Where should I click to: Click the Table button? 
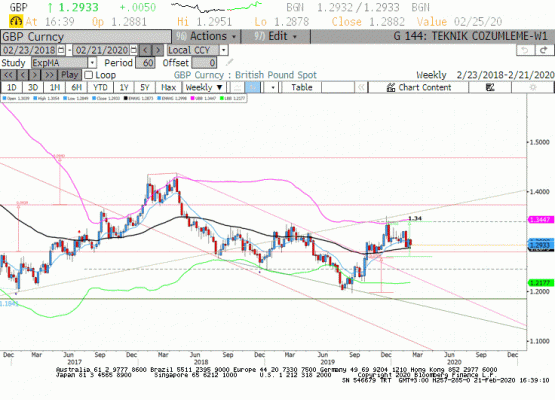coord(302,87)
